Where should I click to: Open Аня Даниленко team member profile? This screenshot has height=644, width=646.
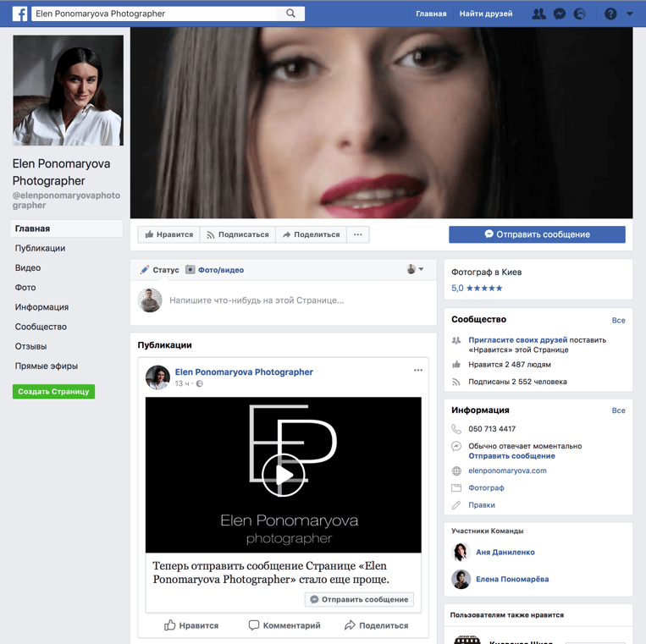pyautogui.click(x=505, y=552)
